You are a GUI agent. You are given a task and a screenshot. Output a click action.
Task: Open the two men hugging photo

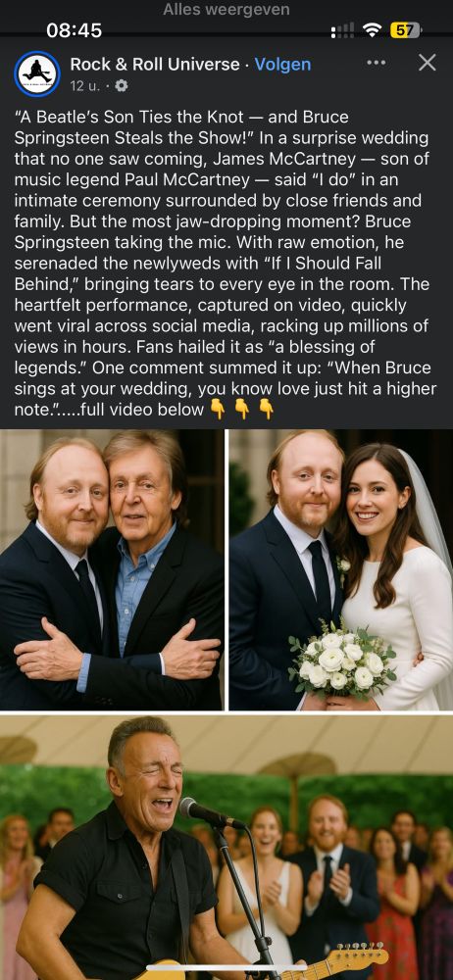(112, 569)
